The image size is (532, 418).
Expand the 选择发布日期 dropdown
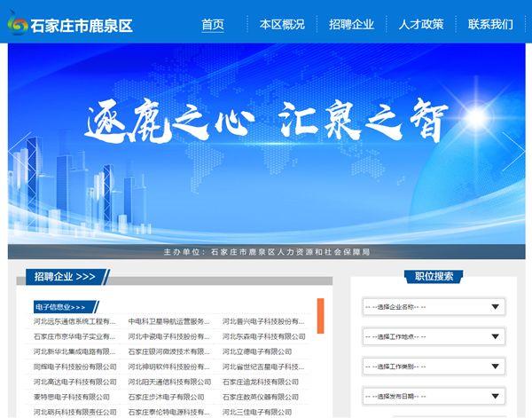(434, 396)
